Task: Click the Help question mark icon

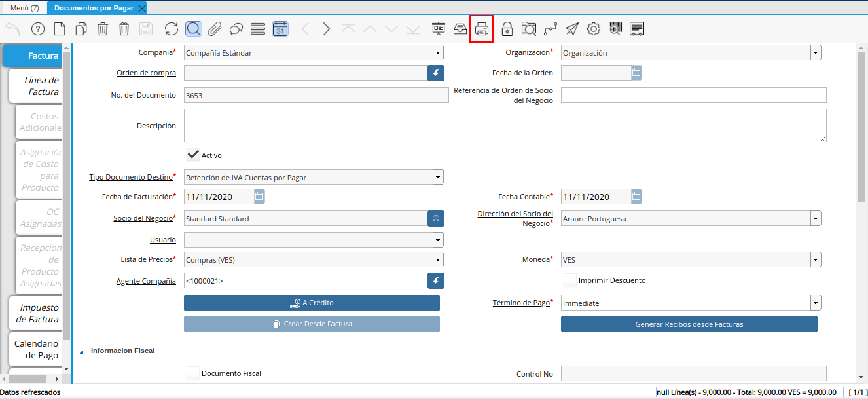Action: (x=38, y=29)
